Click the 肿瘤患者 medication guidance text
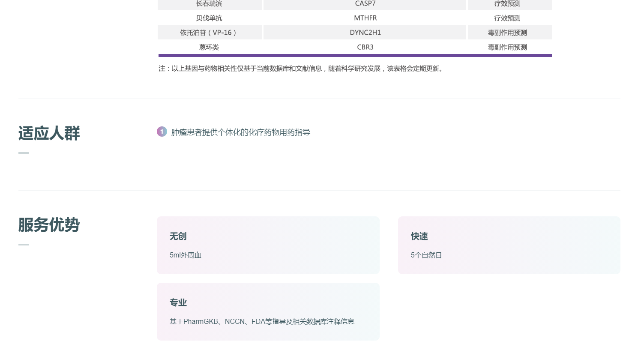 [x=240, y=132]
